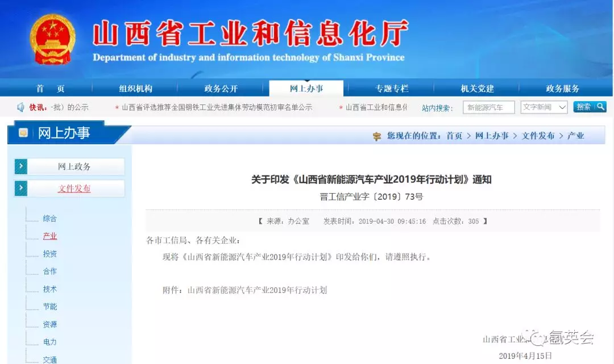614x364 pixels.
Task: Open attachment 山西省新能源汽车产业2019年行动计划
Action: pyautogui.click(x=257, y=290)
